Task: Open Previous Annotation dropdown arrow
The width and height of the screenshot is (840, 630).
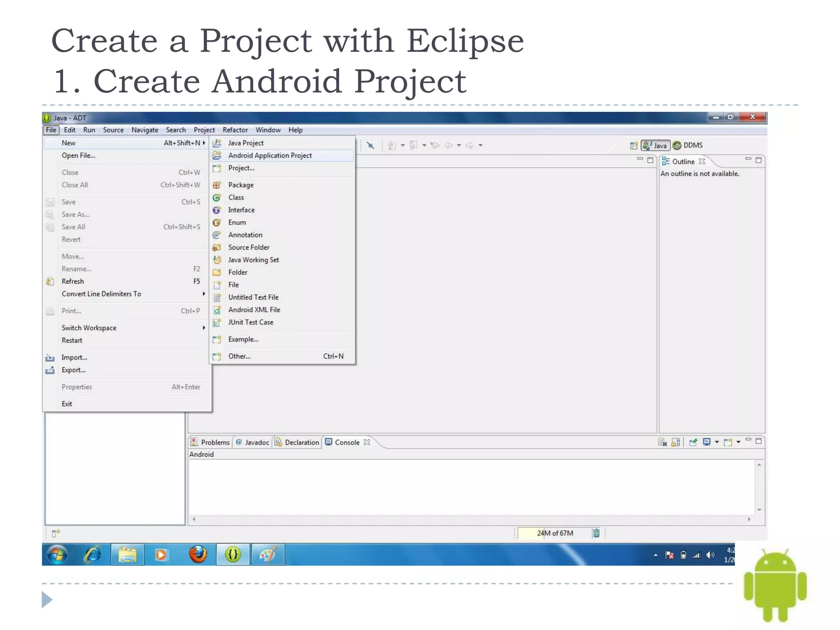Action: 424,145
